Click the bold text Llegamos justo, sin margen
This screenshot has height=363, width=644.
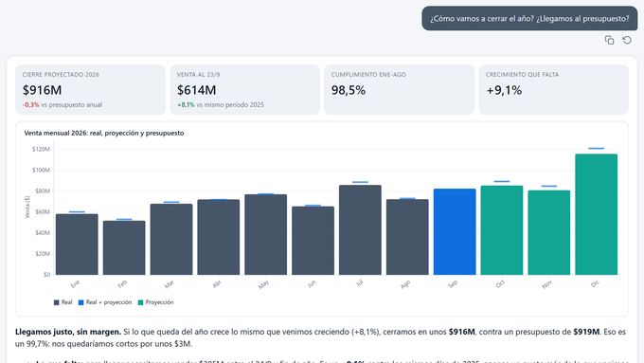(68, 332)
